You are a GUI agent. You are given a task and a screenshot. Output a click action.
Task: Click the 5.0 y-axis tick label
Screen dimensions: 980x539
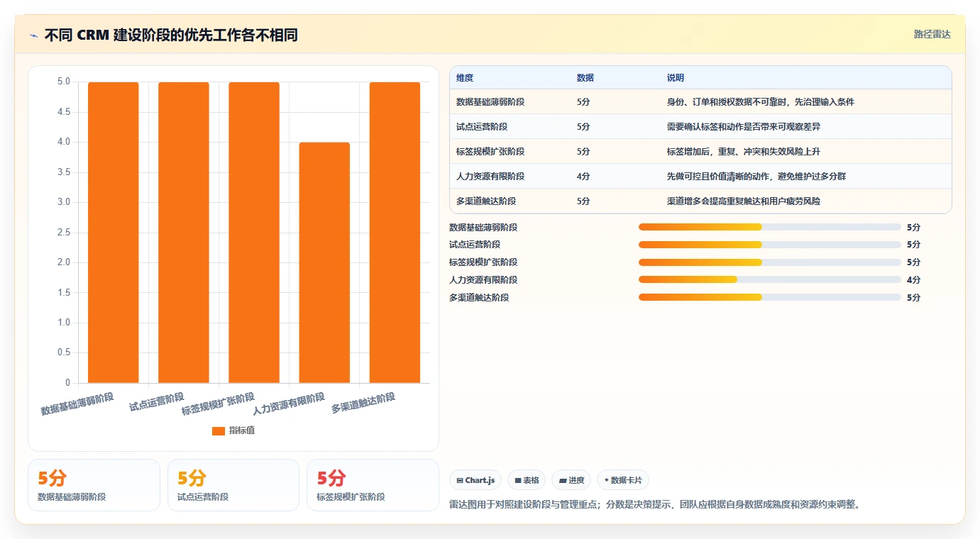tap(64, 82)
